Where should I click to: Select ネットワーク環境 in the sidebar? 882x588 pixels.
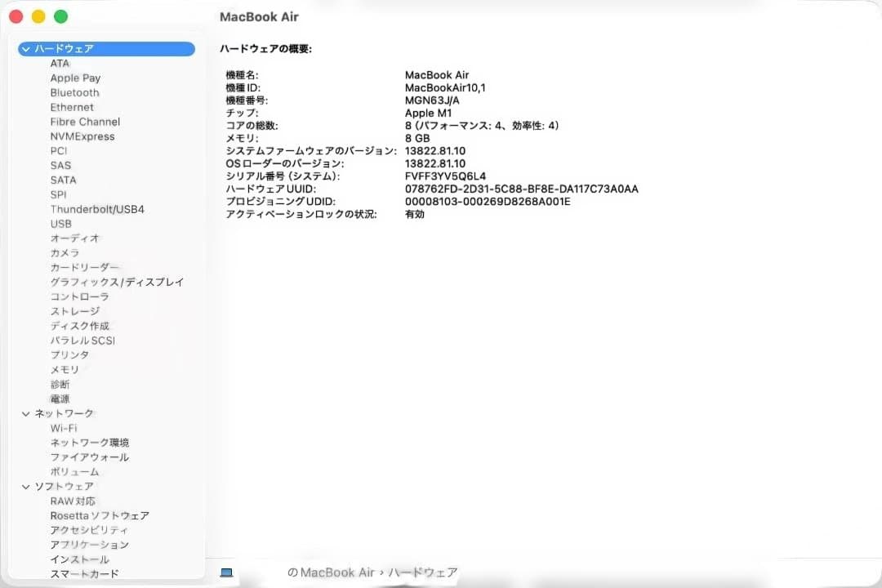coord(90,443)
